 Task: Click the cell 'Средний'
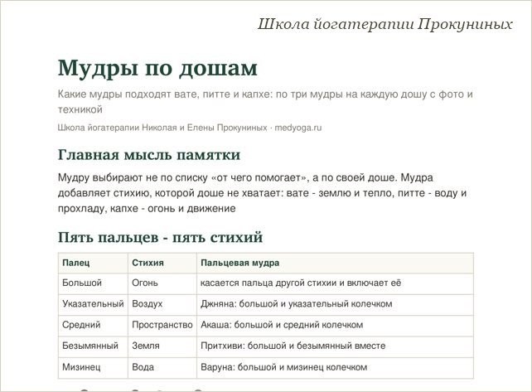93,327
